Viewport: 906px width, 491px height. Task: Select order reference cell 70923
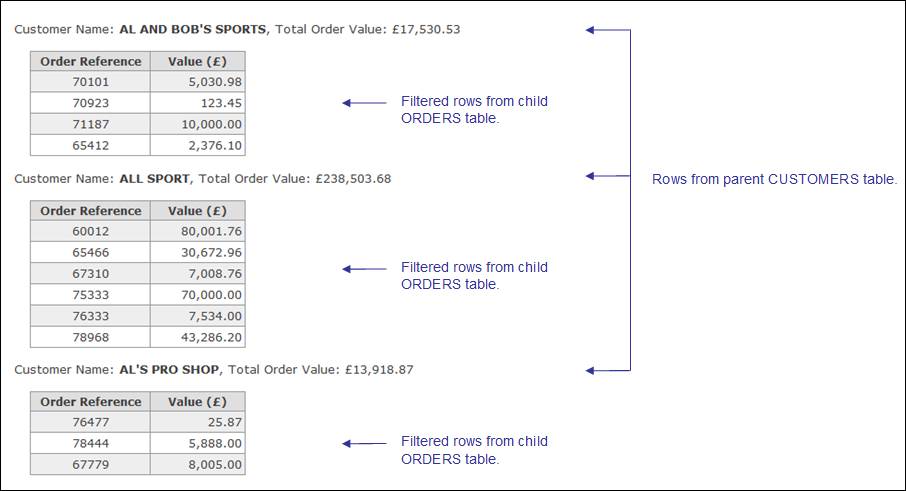(90, 103)
